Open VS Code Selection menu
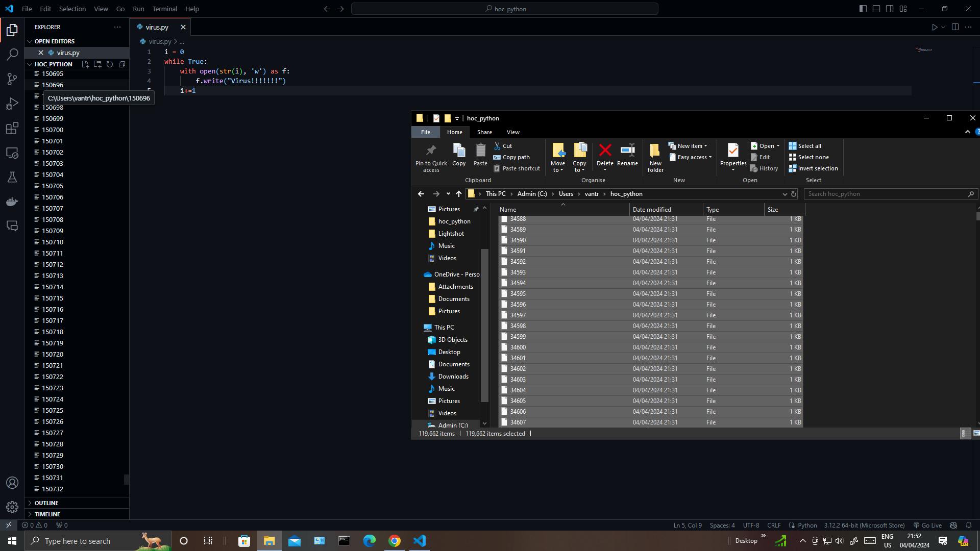The width and height of the screenshot is (980, 551). [x=72, y=9]
